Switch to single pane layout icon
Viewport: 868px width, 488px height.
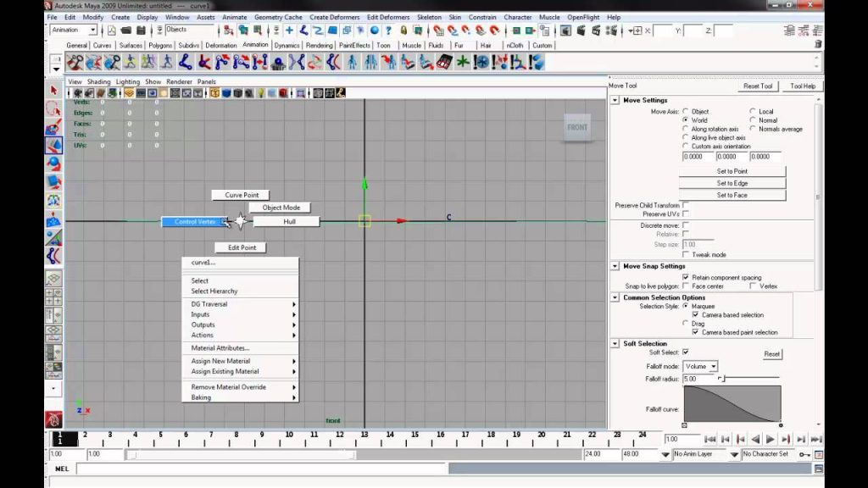click(53, 278)
